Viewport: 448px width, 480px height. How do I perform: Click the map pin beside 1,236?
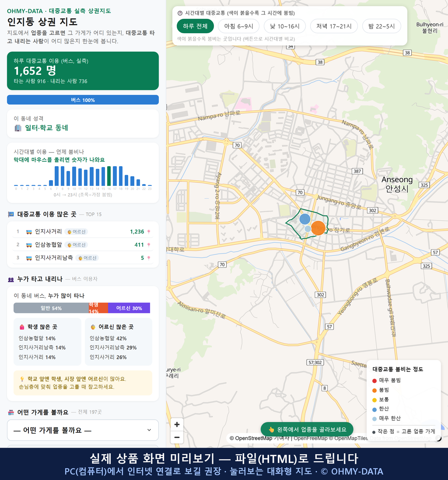coord(149,232)
